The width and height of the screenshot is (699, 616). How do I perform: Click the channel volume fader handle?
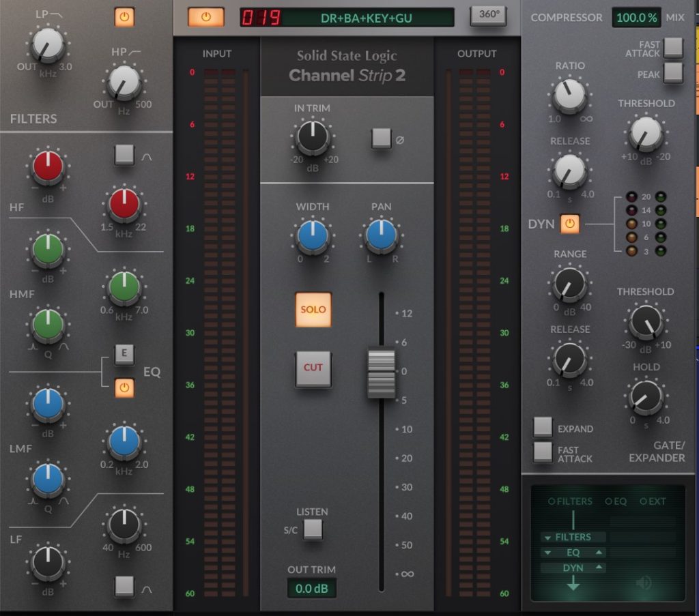point(381,373)
